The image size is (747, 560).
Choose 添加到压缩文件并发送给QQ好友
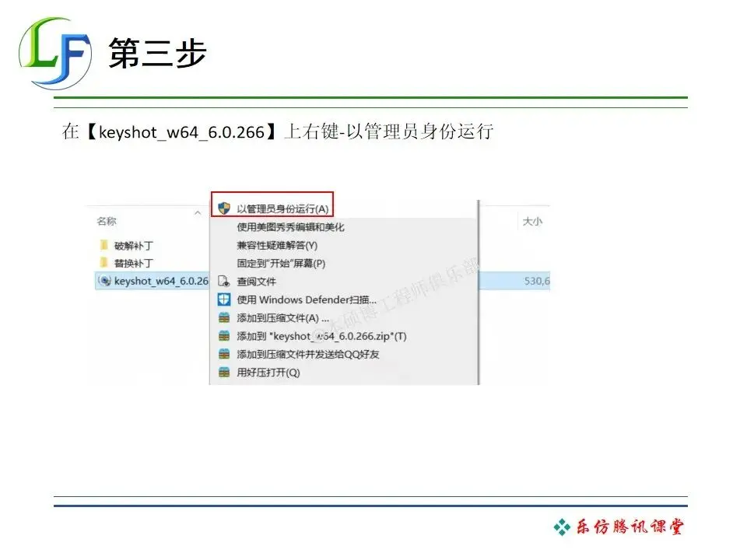pos(308,355)
